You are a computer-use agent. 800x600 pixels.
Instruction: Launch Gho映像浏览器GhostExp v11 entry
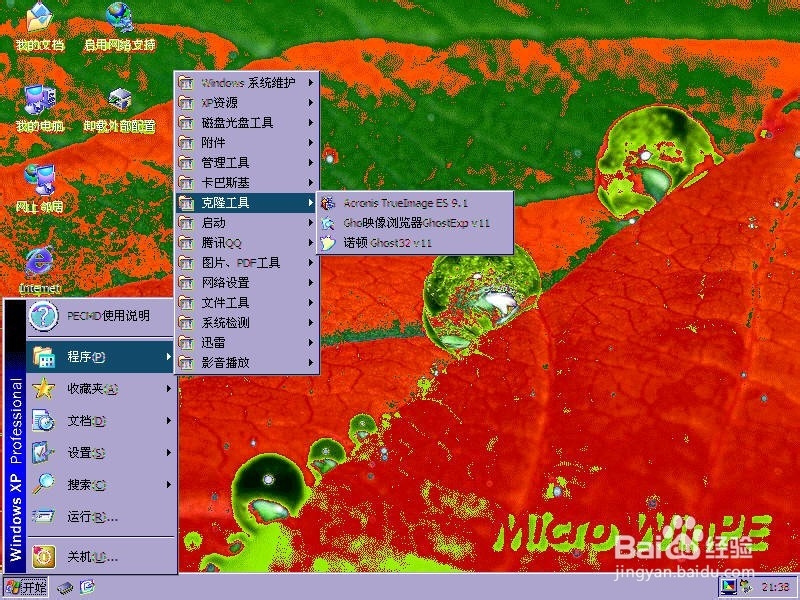point(415,223)
